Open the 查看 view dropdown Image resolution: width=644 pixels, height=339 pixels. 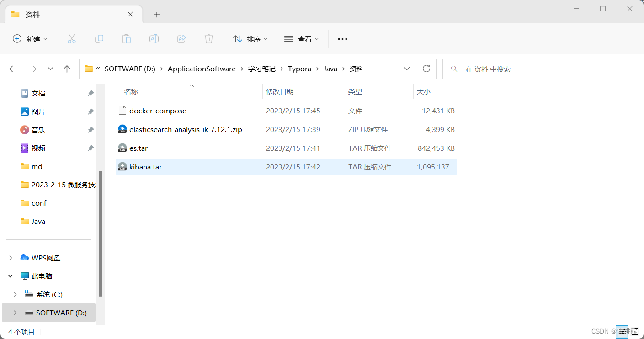pyautogui.click(x=301, y=39)
